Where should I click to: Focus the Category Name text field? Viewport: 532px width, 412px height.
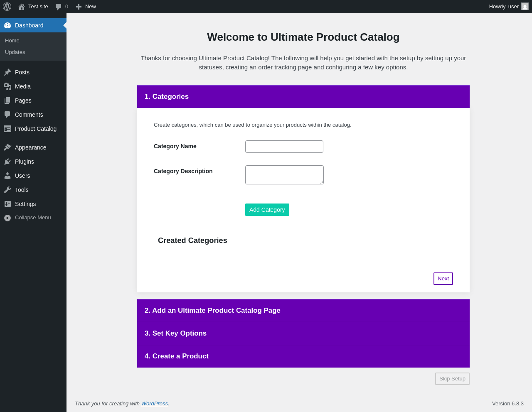click(x=284, y=147)
